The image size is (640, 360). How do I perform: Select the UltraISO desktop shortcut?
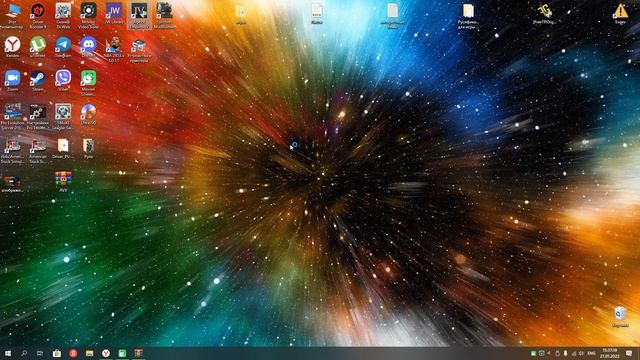click(x=89, y=114)
